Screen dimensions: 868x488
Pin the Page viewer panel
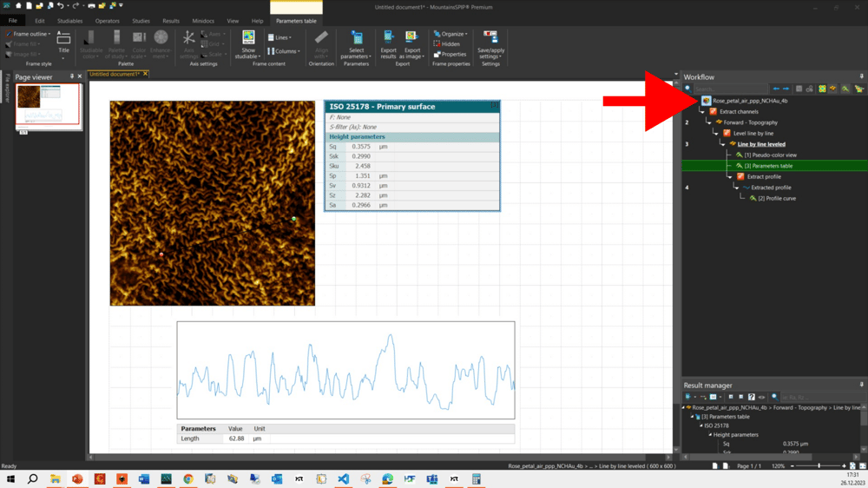click(72, 76)
